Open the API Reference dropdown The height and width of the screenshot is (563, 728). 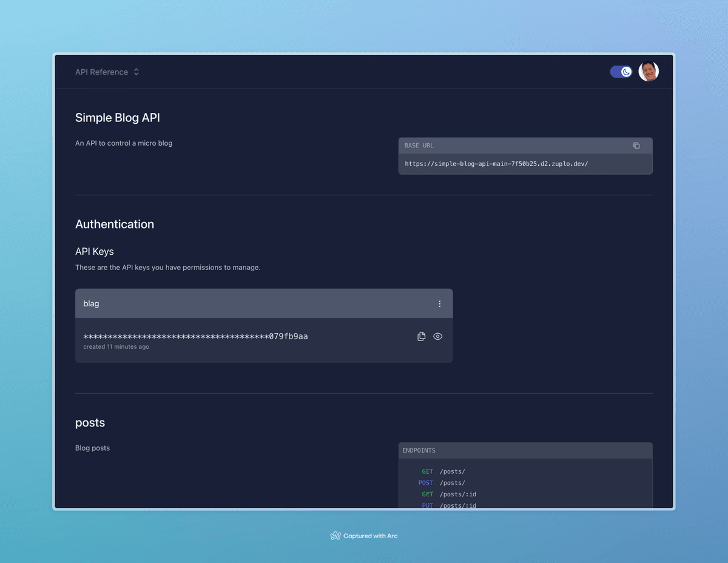point(107,72)
